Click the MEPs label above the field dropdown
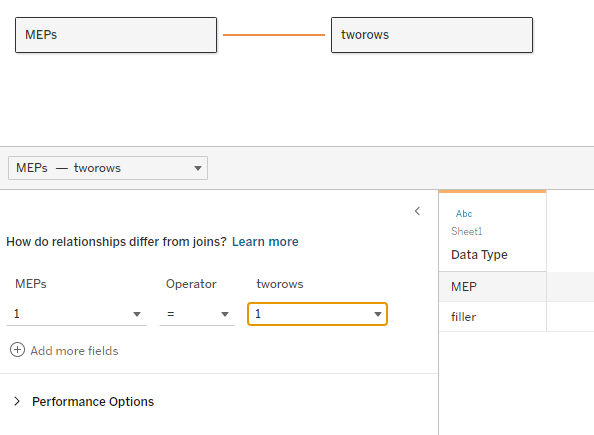 pyautogui.click(x=31, y=284)
